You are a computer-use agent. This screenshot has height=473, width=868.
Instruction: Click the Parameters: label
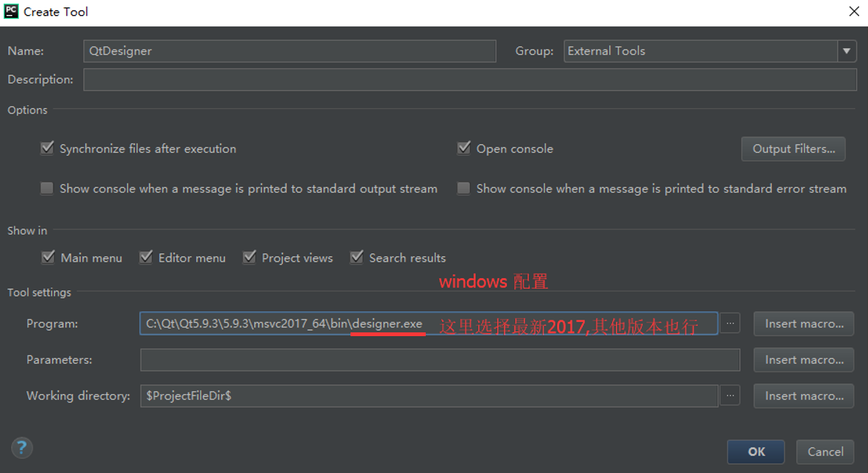(59, 359)
